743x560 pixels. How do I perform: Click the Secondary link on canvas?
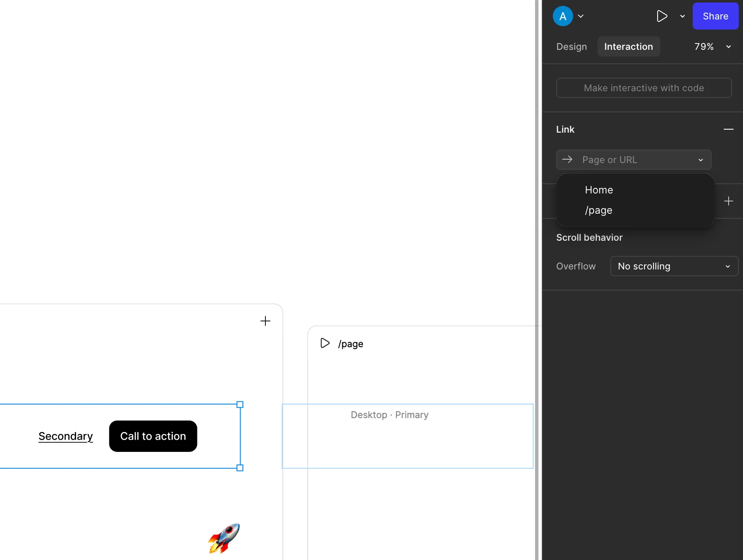pos(66,436)
